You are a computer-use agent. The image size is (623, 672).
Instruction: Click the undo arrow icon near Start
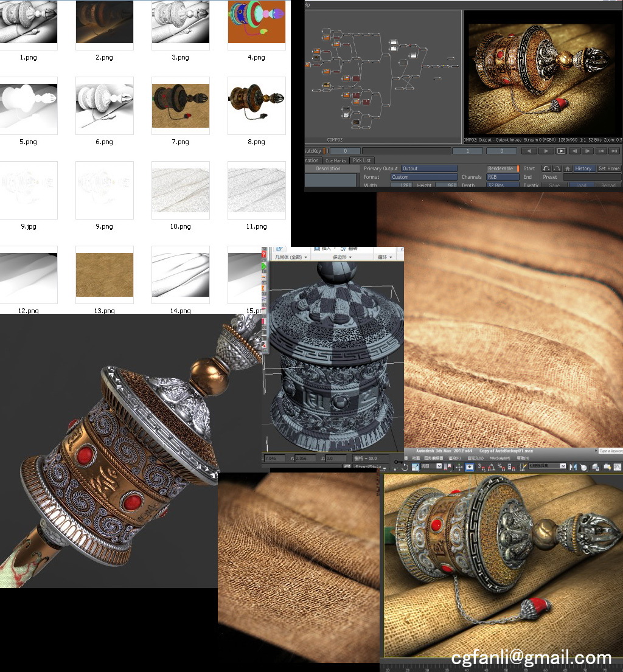(x=546, y=168)
